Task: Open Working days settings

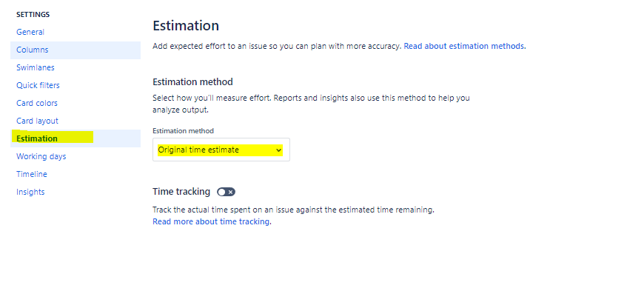Action: coord(41,156)
